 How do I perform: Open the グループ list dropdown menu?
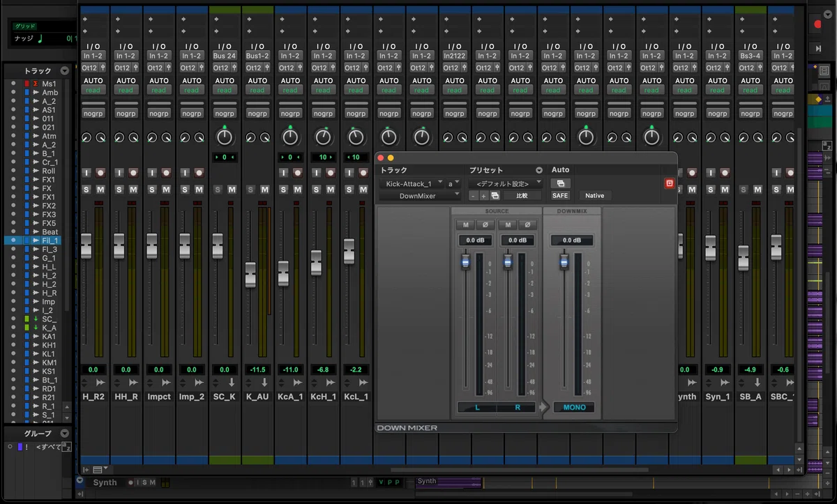(x=65, y=434)
